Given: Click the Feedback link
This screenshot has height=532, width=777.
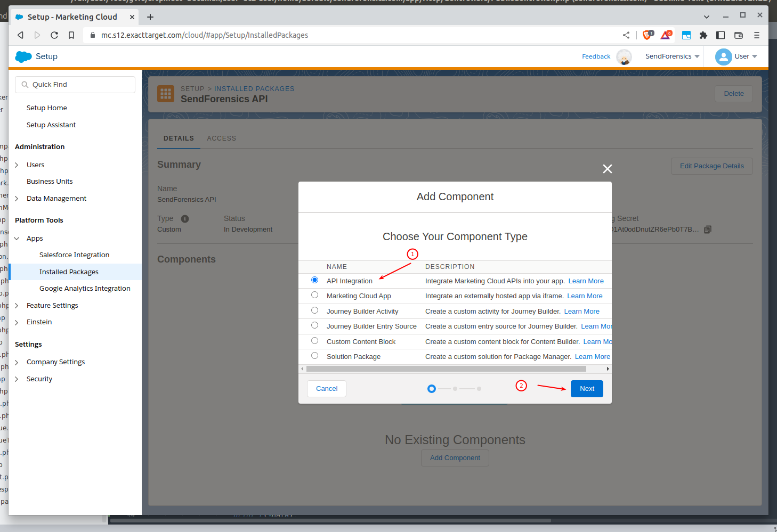Looking at the screenshot, I should 596,56.
